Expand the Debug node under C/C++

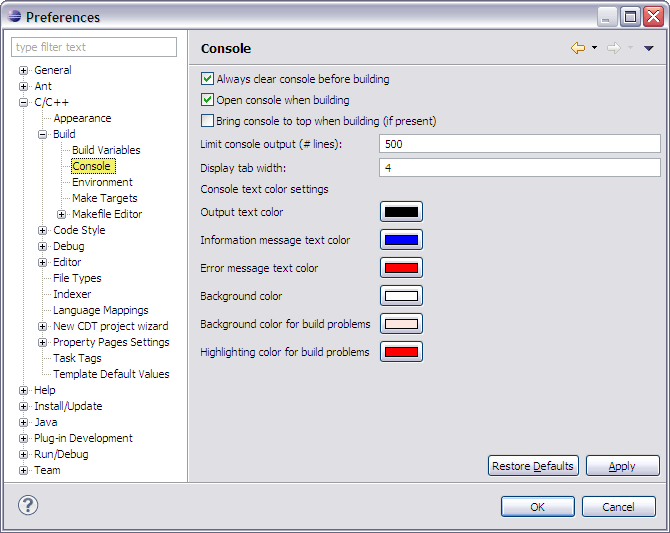(x=42, y=247)
